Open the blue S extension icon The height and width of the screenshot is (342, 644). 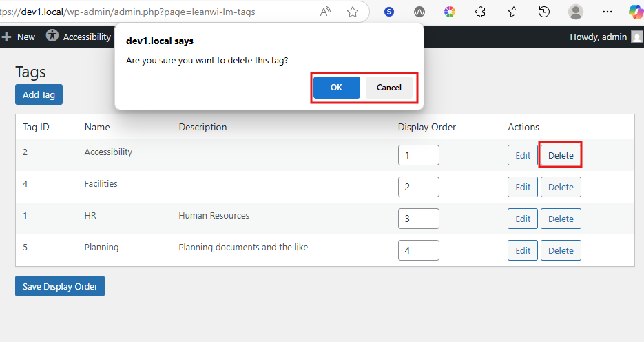click(389, 12)
